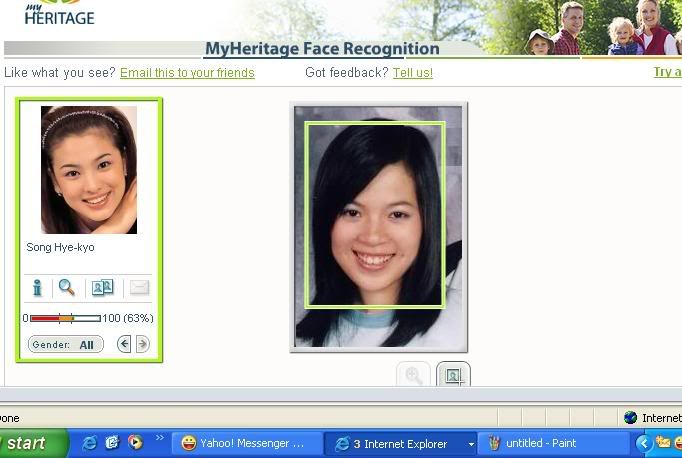Image resolution: width=682 pixels, height=458 pixels.
Task: Click the Song Hye-kyo celebrity photo
Action: tap(89, 170)
